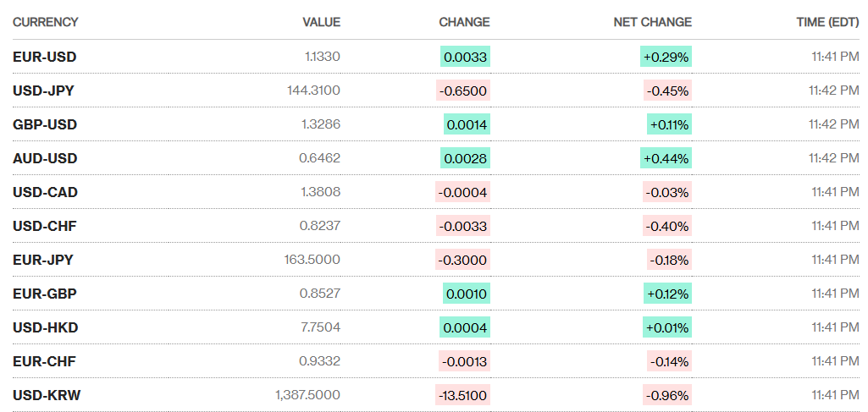This screenshot has width=868, height=412.
Task: Click the CURRENCY column header
Action: (45, 22)
